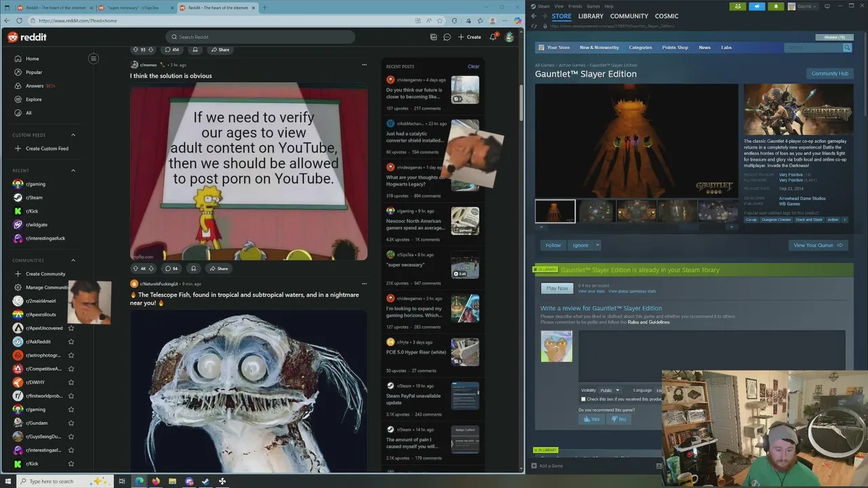868x488 pixels.
Task: Open overflow menu for Telescope Fish post
Action: (x=364, y=283)
